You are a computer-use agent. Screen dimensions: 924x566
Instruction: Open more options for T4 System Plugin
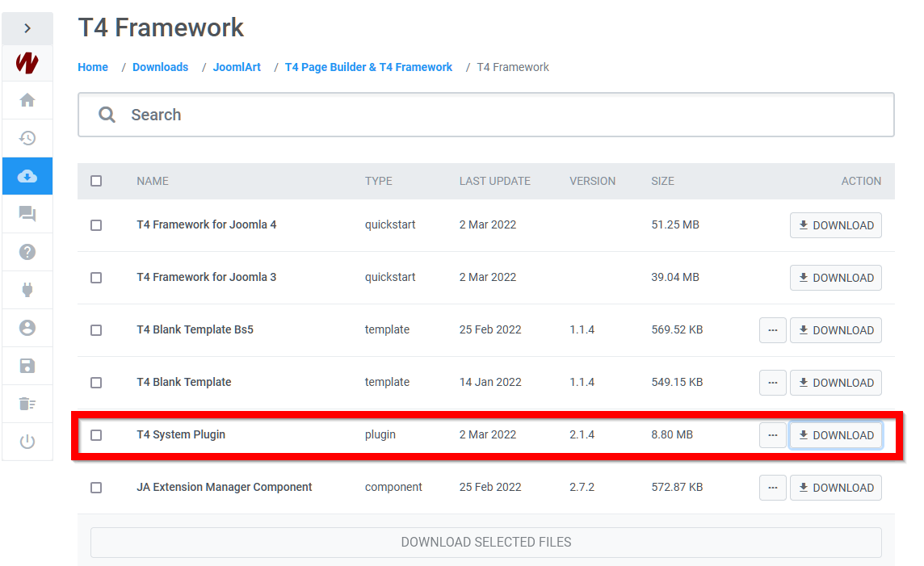coord(772,434)
